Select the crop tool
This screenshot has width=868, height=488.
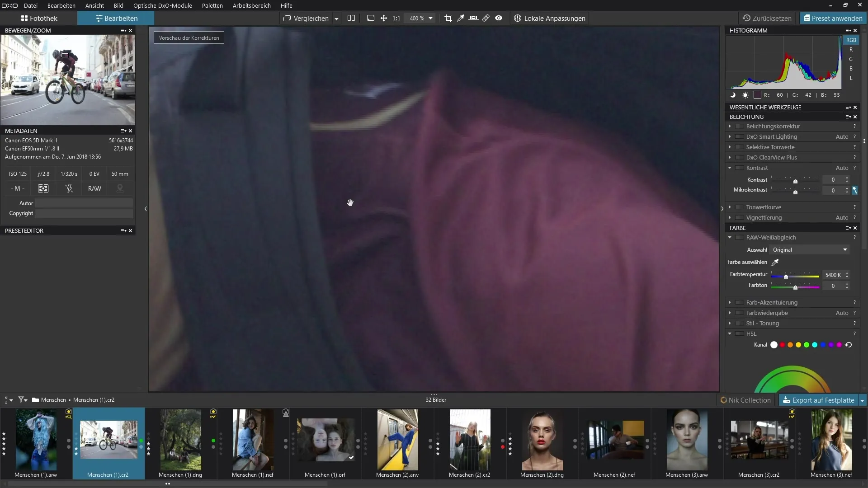pos(448,19)
